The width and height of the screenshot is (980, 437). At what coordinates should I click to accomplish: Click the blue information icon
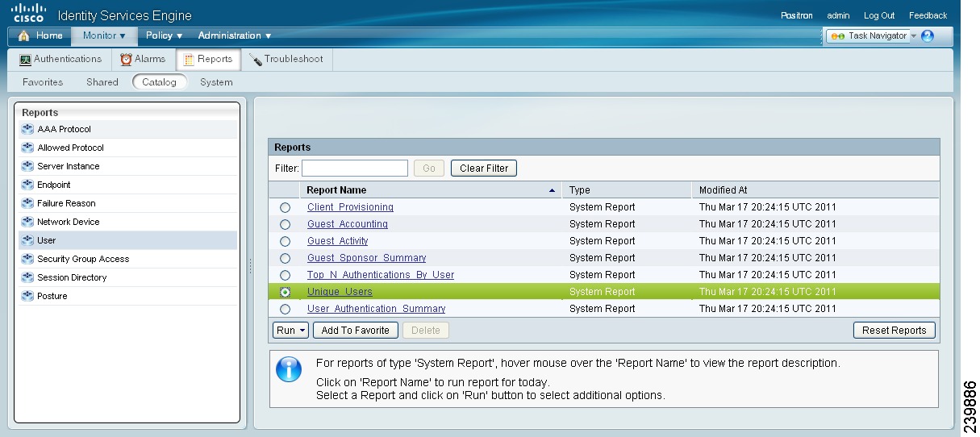pyautogui.click(x=289, y=369)
